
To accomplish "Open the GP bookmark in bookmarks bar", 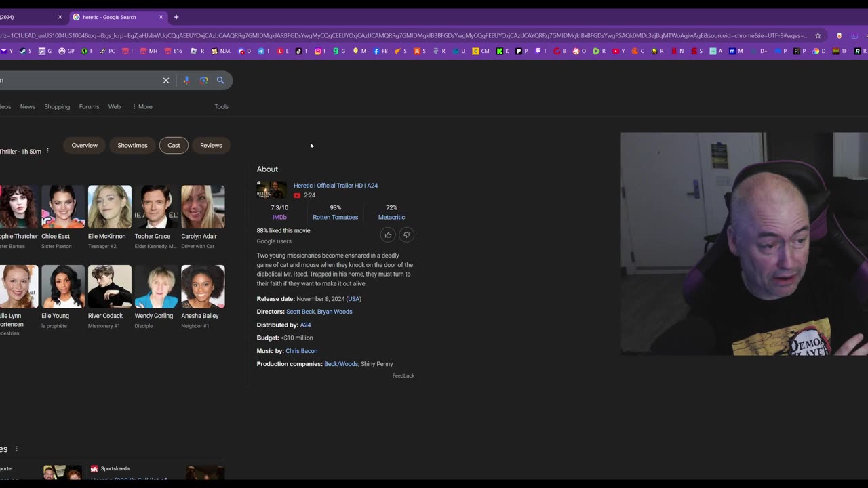I will coord(66,51).
